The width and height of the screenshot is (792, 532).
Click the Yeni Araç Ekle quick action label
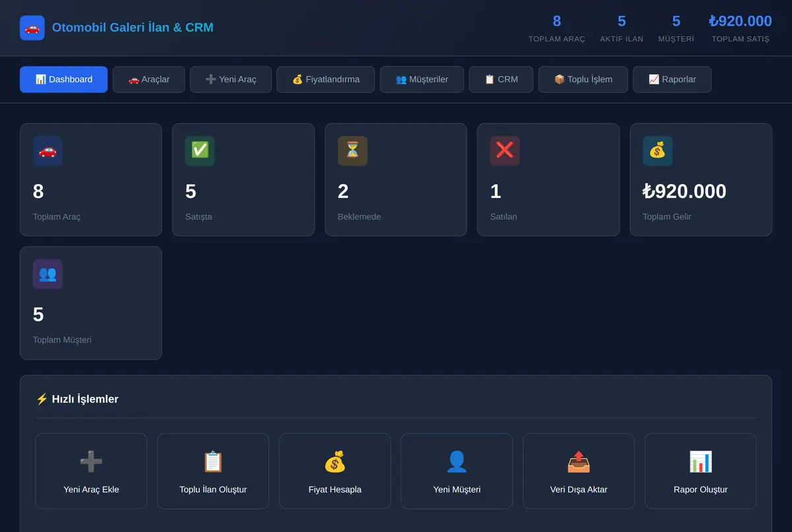coord(91,490)
